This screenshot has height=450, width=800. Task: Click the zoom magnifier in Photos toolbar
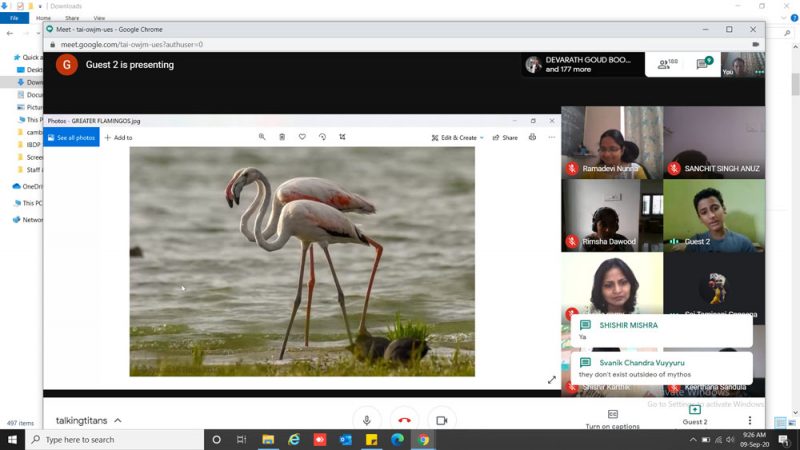coord(262,137)
